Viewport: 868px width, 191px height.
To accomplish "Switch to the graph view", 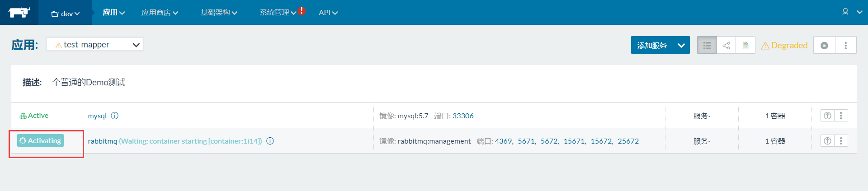I will (x=726, y=45).
